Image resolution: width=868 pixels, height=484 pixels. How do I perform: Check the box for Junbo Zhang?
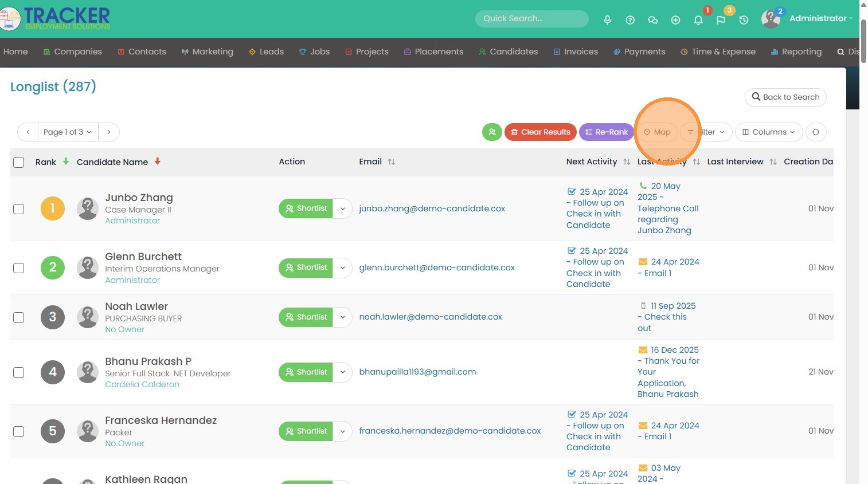19,209
